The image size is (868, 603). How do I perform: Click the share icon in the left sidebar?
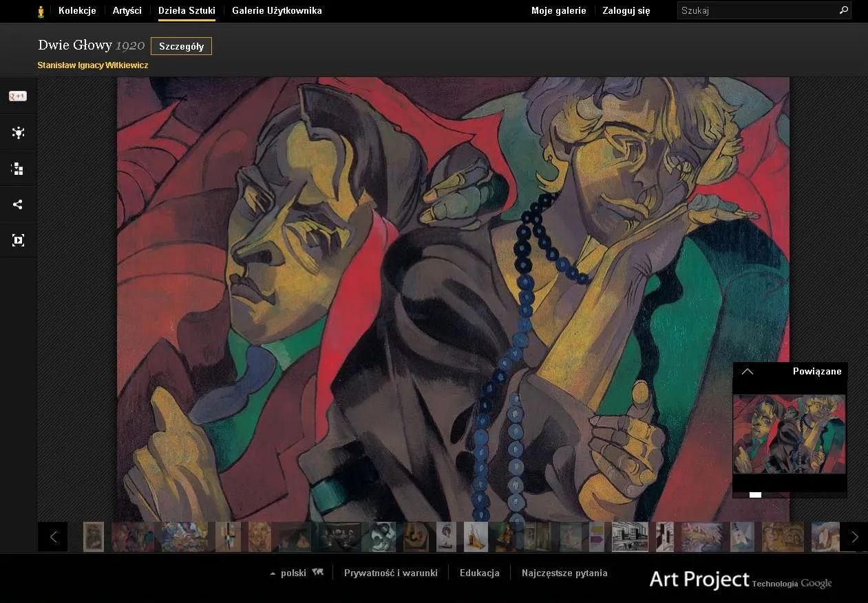click(x=18, y=204)
